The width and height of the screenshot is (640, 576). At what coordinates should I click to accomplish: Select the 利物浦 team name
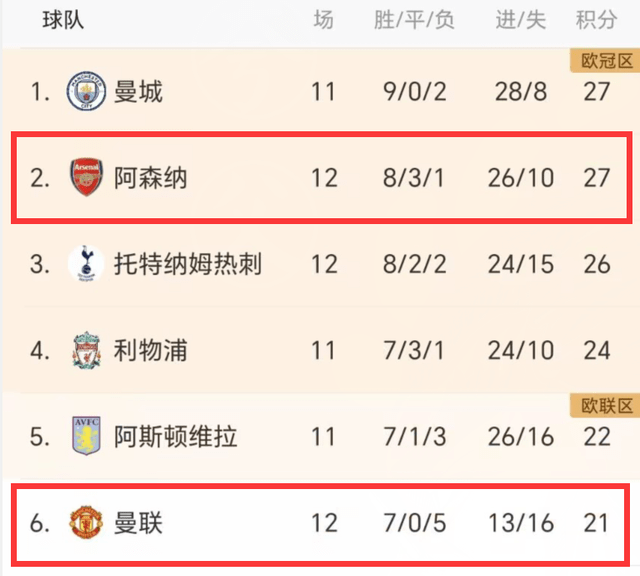pos(150,351)
